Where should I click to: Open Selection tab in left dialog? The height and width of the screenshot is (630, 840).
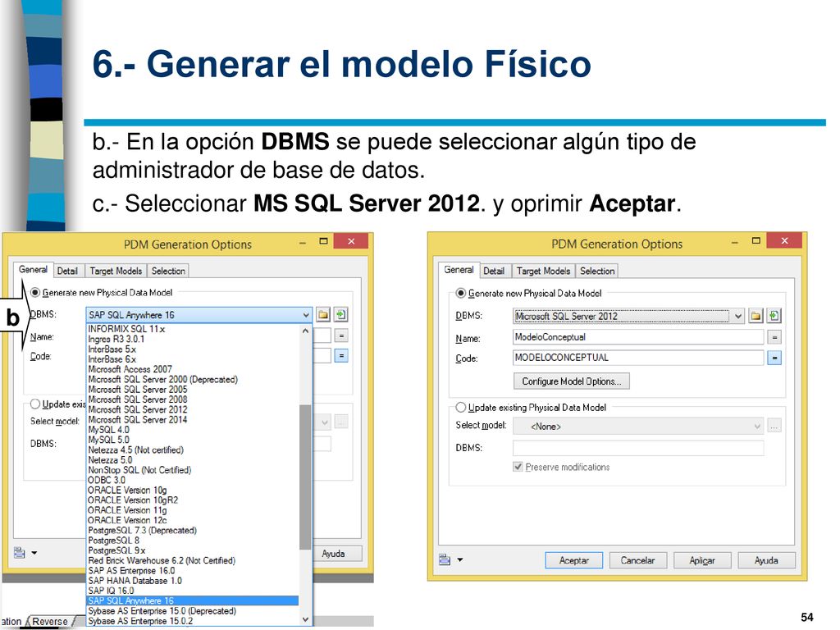point(168,271)
